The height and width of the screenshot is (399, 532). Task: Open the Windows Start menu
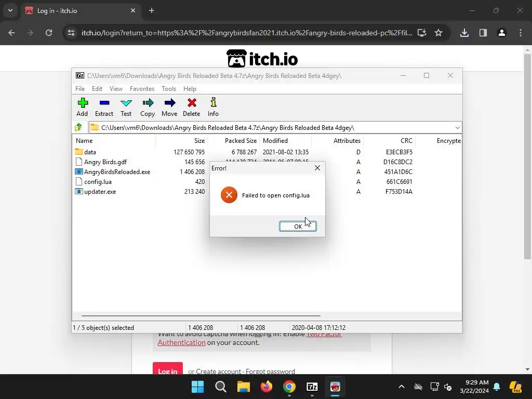tap(197, 387)
